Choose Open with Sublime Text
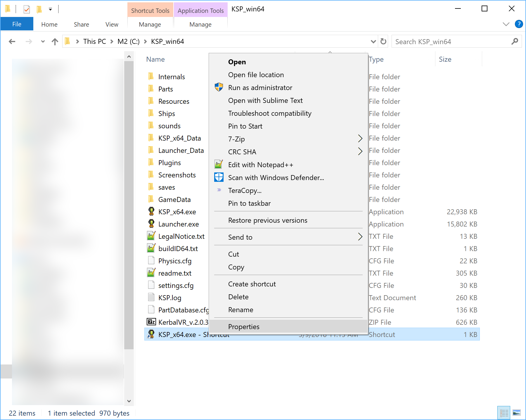 tap(288, 101)
